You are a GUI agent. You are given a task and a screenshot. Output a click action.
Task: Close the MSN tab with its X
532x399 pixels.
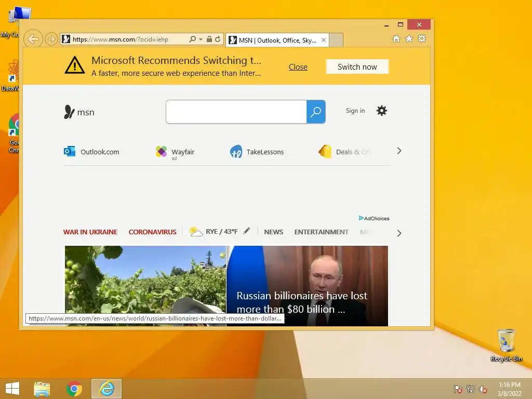[x=324, y=40]
